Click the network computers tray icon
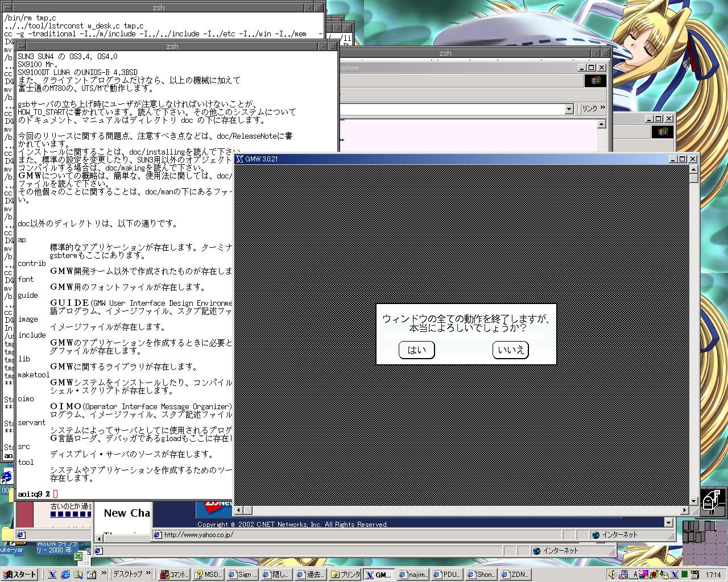 tap(624, 575)
